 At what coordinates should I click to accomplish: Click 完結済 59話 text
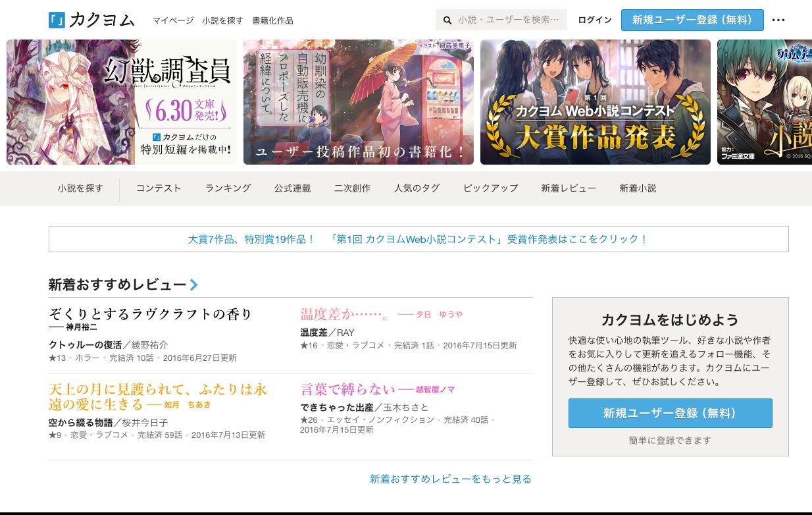coord(160,435)
